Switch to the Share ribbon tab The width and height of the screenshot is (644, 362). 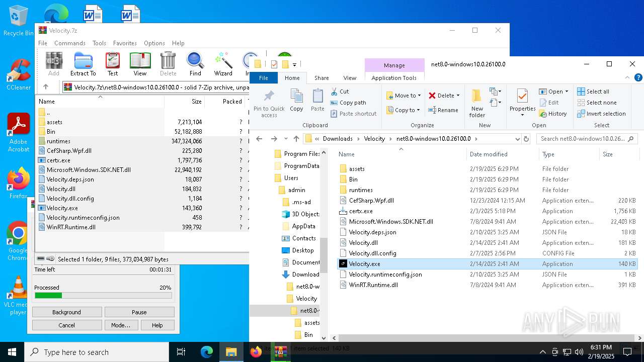click(321, 78)
